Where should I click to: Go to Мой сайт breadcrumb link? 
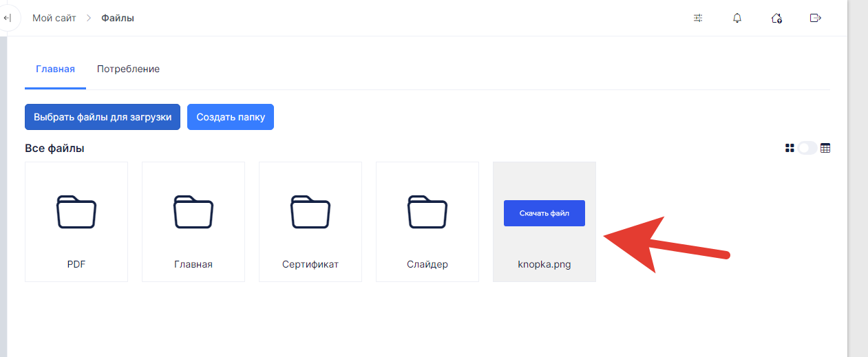[54, 18]
